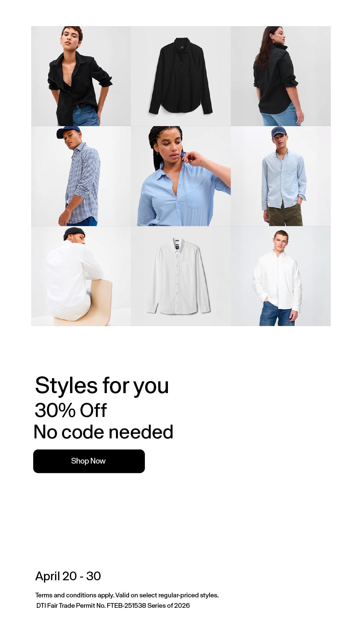Click the No code needed text

104,432
